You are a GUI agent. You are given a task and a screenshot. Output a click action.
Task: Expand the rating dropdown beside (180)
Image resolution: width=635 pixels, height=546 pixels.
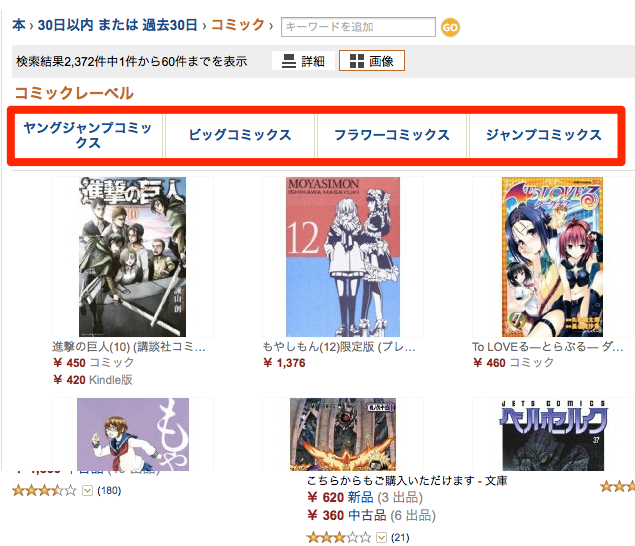pos(87,491)
